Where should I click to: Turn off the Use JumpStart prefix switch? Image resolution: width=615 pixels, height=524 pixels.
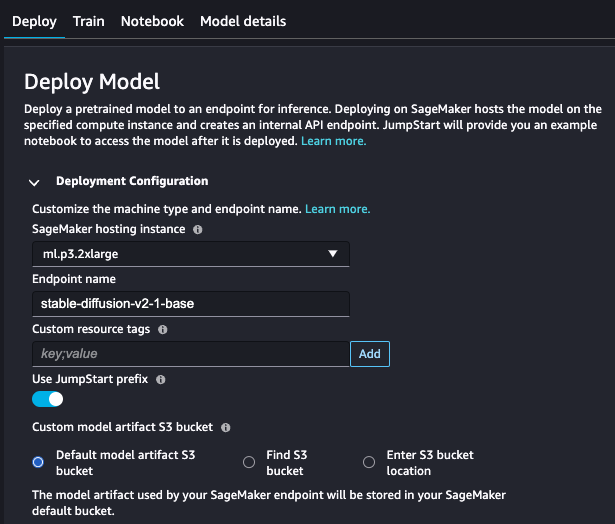click(x=47, y=399)
